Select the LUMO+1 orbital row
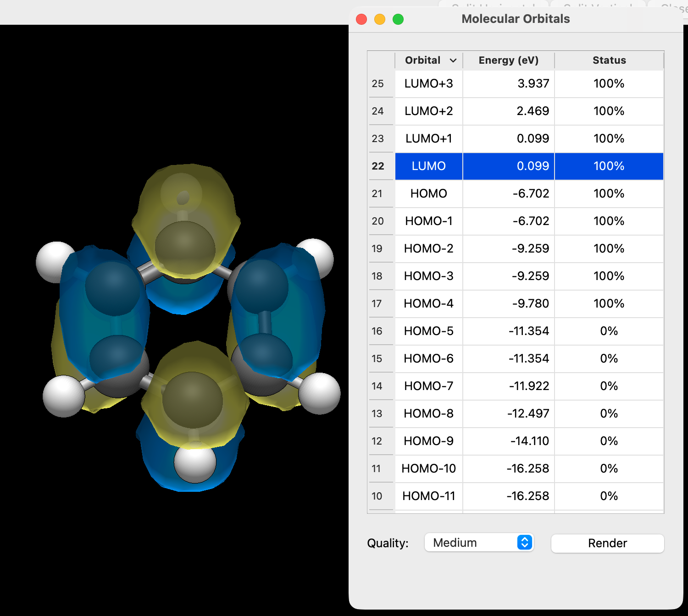The image size is (688, 616). 428,138
